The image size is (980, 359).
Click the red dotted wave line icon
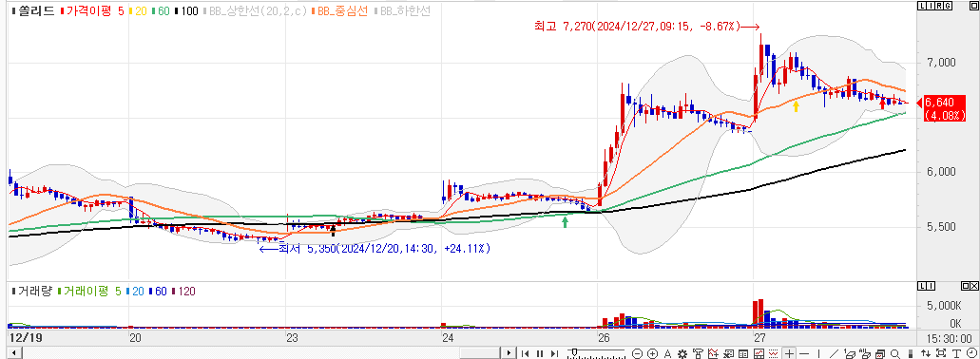tap(773, 353)
